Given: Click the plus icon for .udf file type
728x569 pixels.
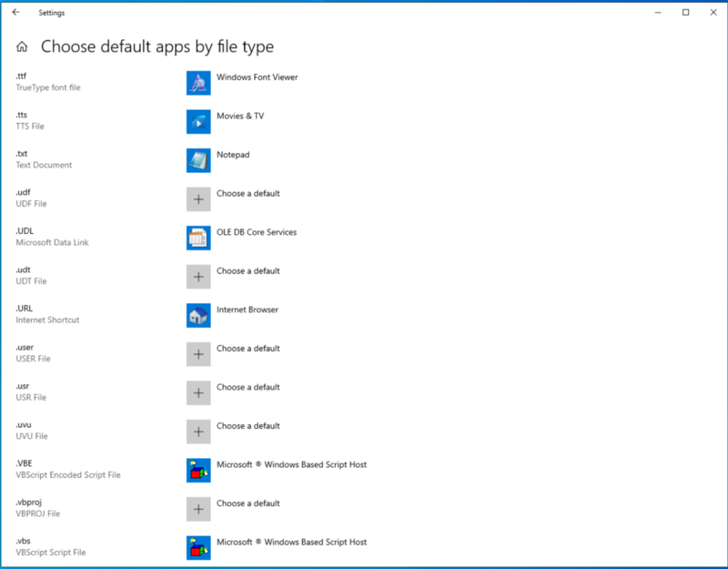Looking at the screenshot, I should (x=198, y=199).
